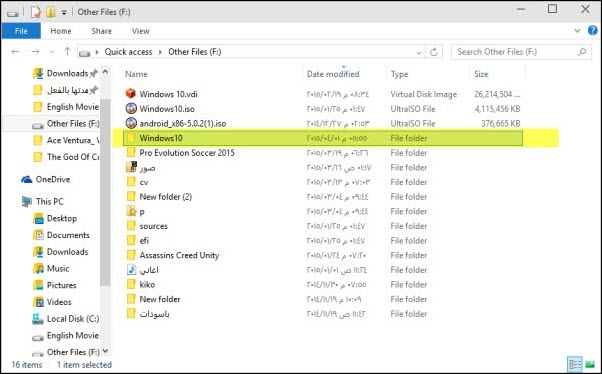Click the 4,115,456 KB size cell
Viewport: 602px width, 374px height.
497,109
